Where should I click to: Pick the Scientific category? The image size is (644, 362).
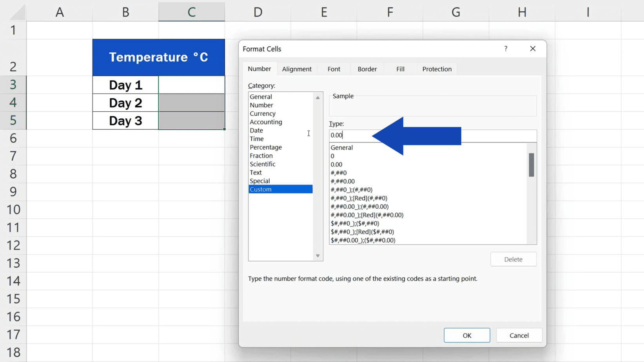tap(263, 164)
